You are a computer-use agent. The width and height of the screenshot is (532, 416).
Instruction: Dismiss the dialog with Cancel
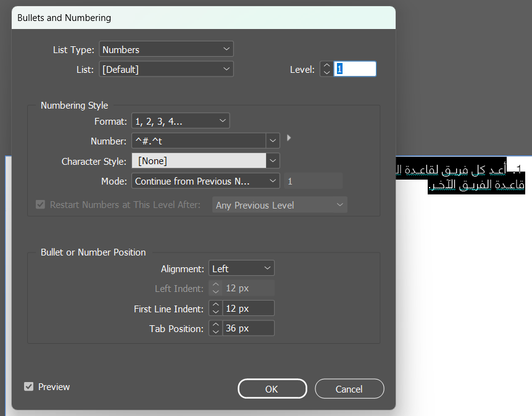point(349,388)
